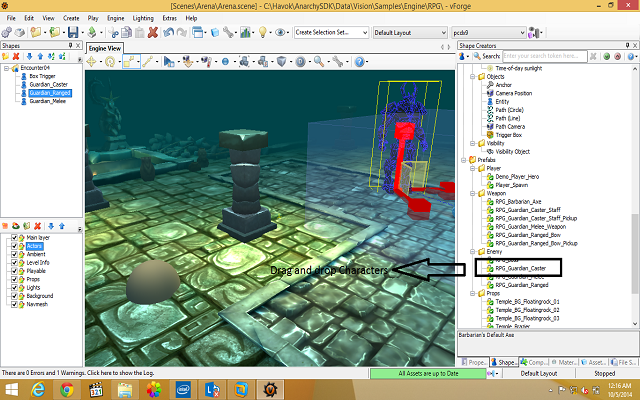Open the Default Layout dropdown in toolbar
Image resolution: width=640 pixels, height=400 pixels.
410,32
